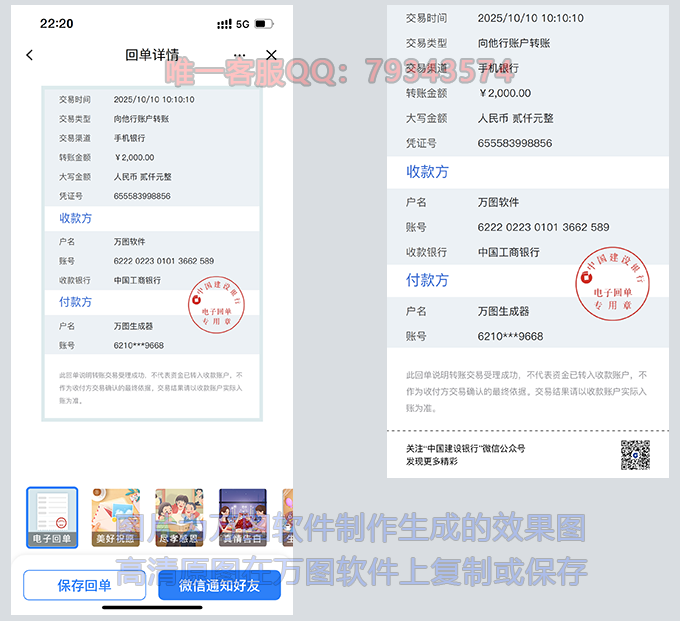This screenshot has height=621, width=680.
Task: Tap the signal strength bars icon
Action: click(x=224, y=23)
